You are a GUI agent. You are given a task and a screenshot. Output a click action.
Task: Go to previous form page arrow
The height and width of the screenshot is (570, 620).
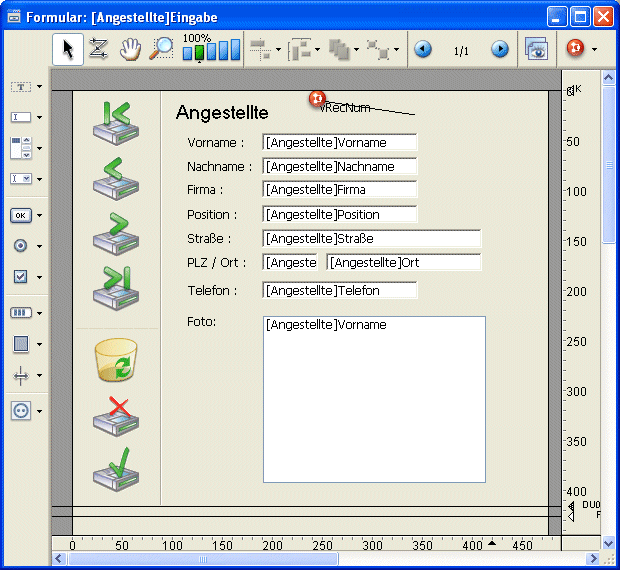[x=423, y=49]
